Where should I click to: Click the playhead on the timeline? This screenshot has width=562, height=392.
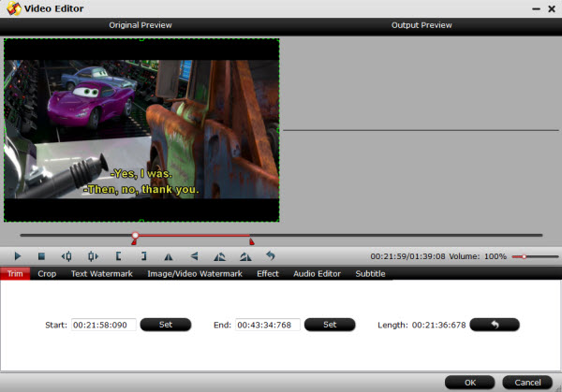pyautogui.click(x=135, y=235)
